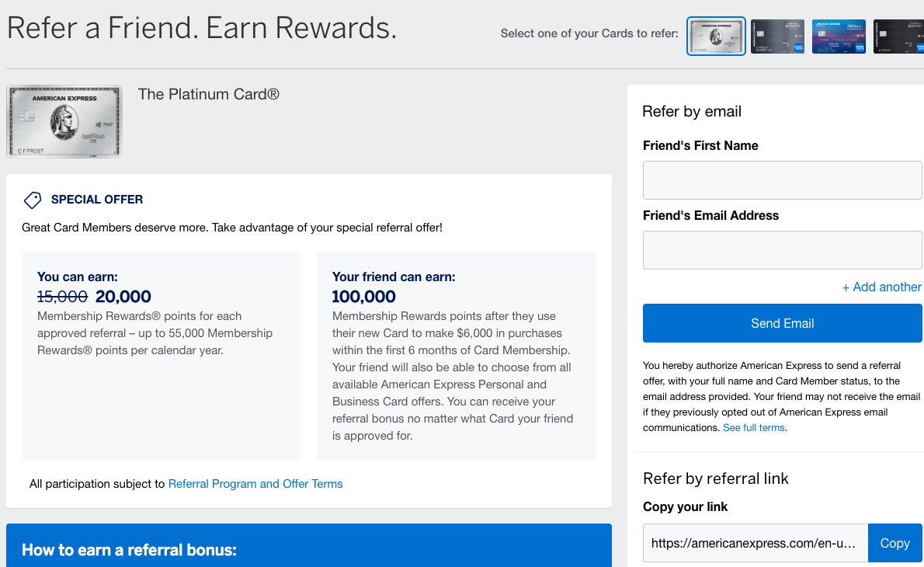This screenshot has width=924, height=567.
Task: Copy the referral link
Action: tap(894, 543)
